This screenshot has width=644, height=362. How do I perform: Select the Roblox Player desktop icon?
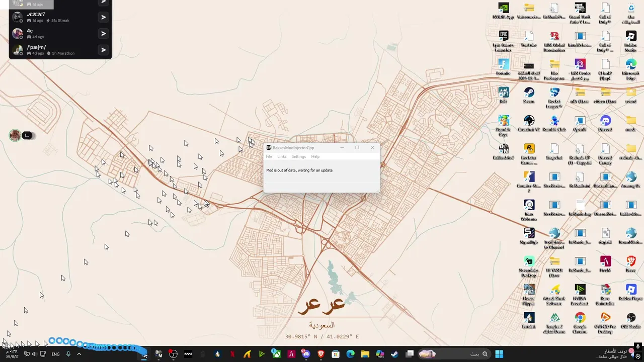click(631, 293)
